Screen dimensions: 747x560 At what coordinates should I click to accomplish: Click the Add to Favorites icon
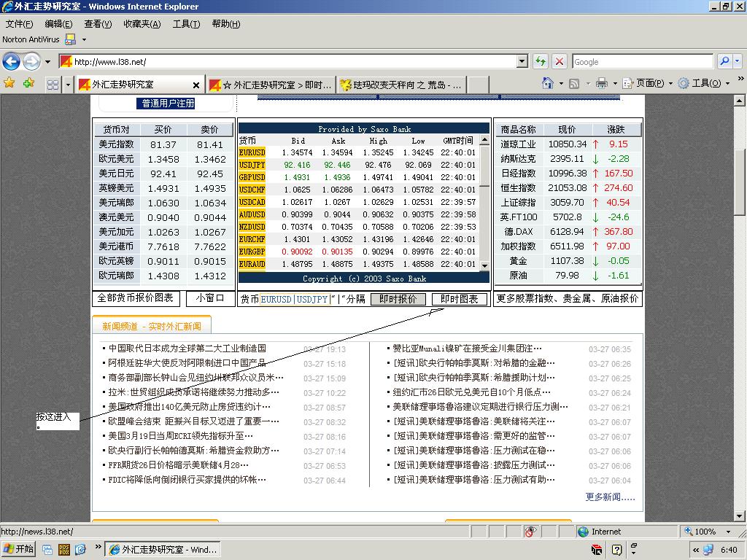(x=28, y=83)
